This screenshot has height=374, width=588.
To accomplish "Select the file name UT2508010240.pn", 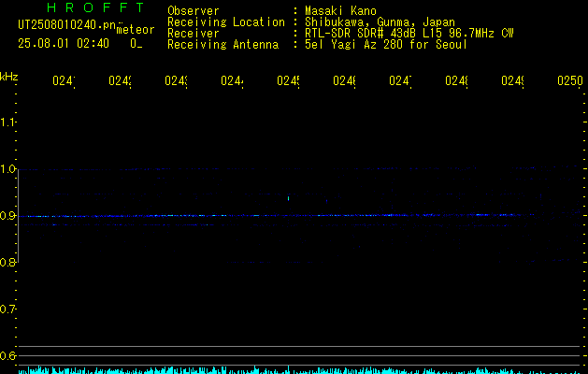I will coord(66,24).
